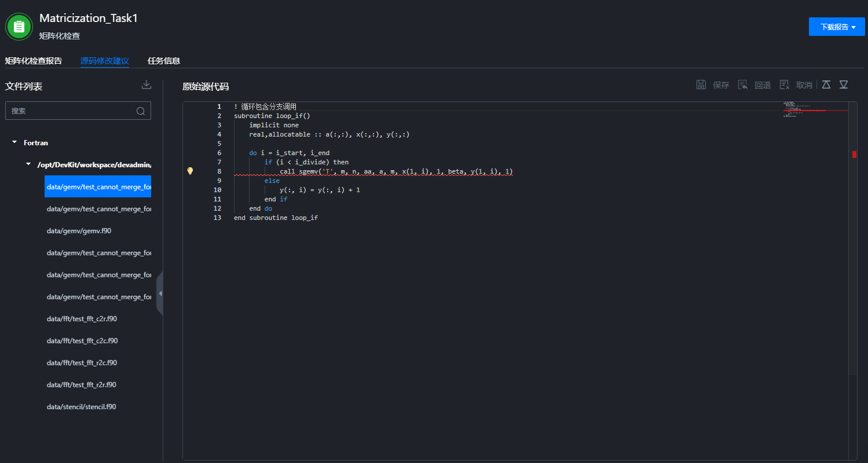Viewport: 868px width, 463px height.
Task: Select the 源码修改建议 tab
Action: pyautogui.click(x=105, y=61)
